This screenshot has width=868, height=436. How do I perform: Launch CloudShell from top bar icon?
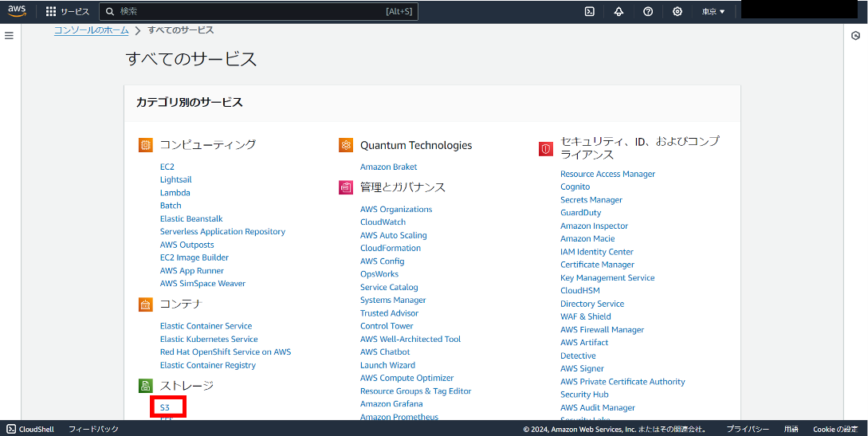590,12
